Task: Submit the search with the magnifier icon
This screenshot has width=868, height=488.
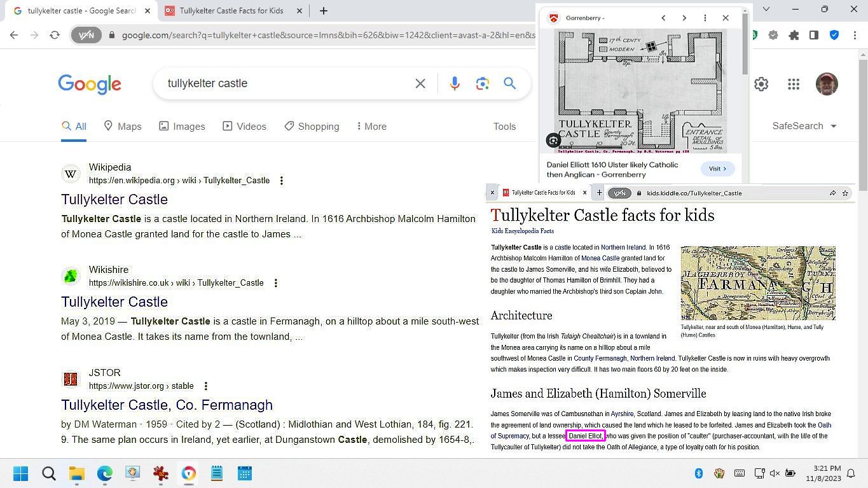Action: [x=509, y=83]
